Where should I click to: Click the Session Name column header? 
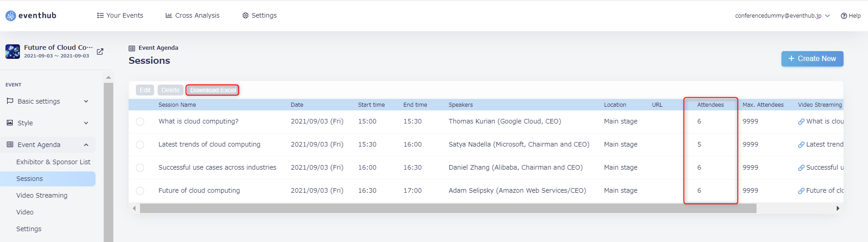[x=177, y=105]
